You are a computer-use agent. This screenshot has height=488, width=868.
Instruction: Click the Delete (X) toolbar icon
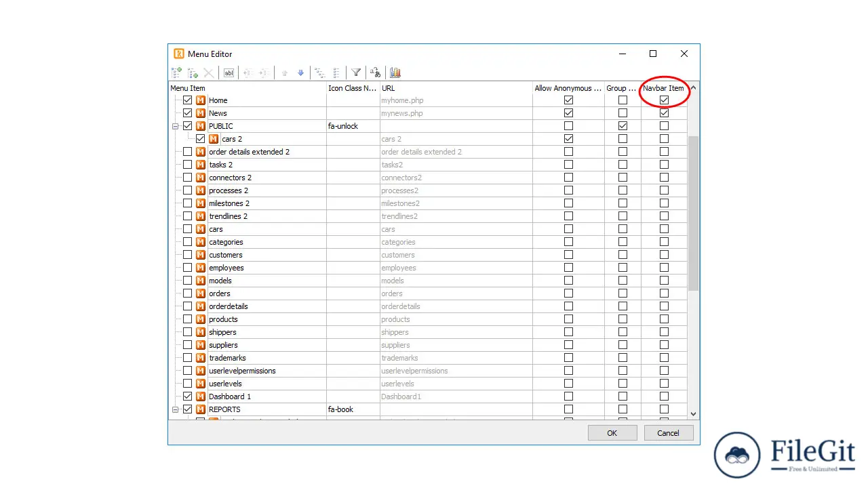pos(209,73)
